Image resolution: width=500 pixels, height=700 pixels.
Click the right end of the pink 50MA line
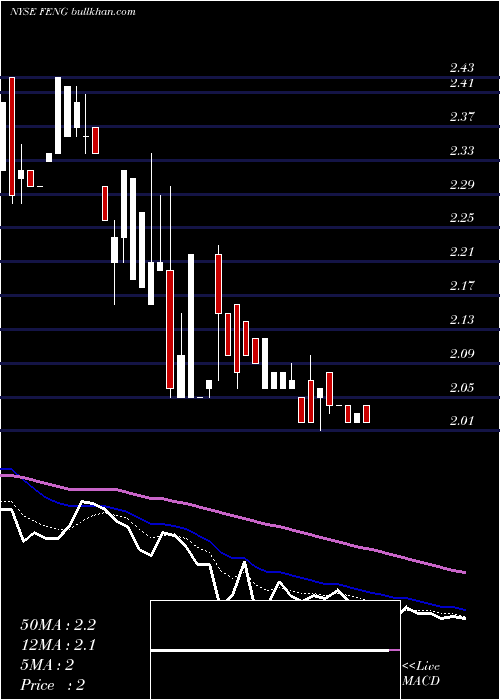pyautogui.click(x=464, y=572)
